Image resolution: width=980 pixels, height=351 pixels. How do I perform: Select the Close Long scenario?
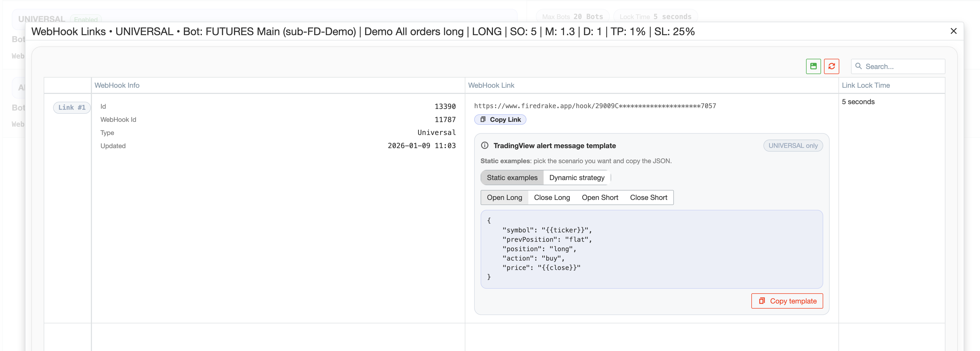point(552,197)
